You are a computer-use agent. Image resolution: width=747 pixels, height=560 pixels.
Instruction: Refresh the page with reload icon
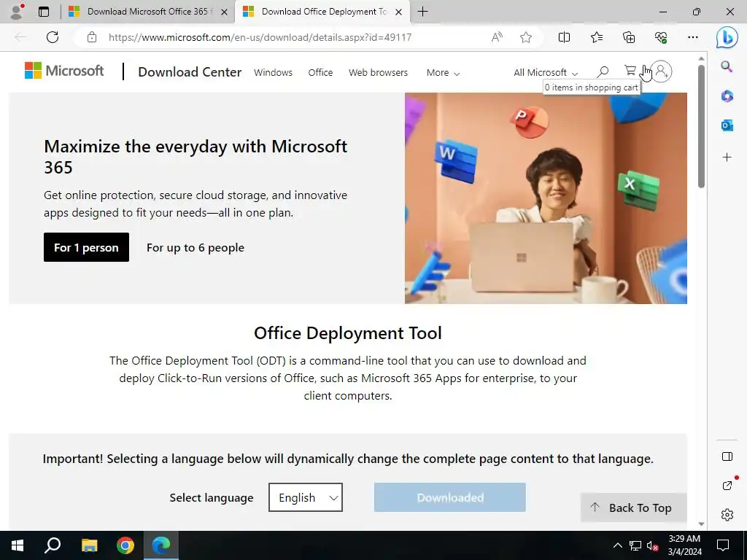pos(53,37)
